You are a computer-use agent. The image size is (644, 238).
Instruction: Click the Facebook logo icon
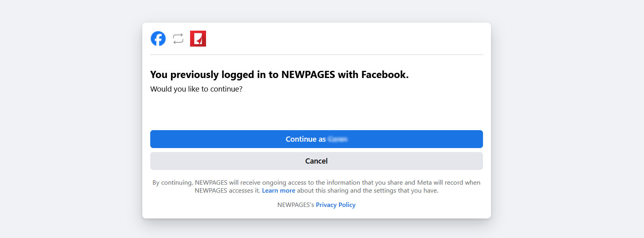tap(158, 39)
